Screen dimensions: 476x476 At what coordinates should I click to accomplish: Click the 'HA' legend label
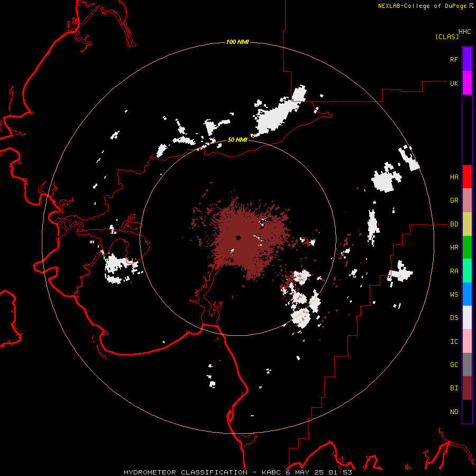[x=454, y=177]
